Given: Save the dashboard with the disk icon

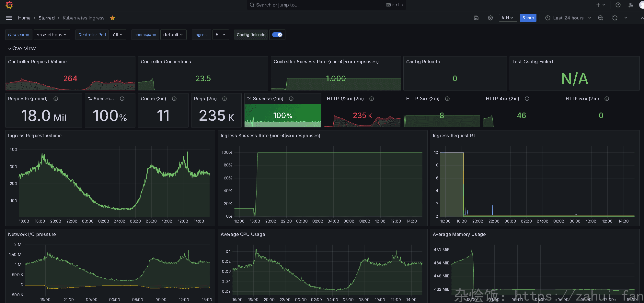Looking at the screenshot, I should 476,18.
